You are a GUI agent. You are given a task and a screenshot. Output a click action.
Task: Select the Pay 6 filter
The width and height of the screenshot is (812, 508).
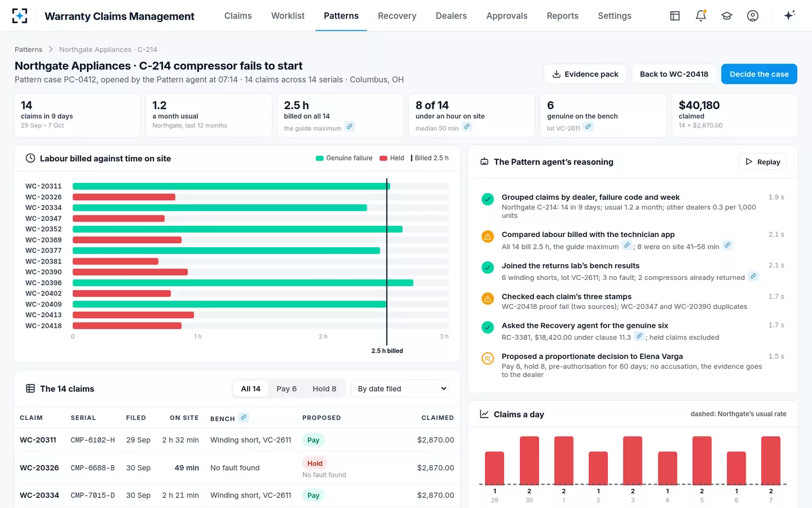point(286,389)
